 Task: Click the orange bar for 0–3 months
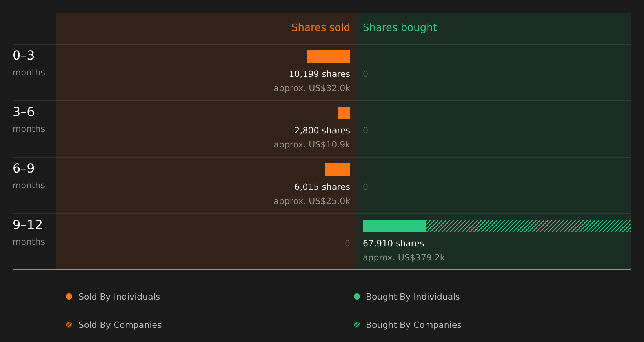tap(329, 56)
